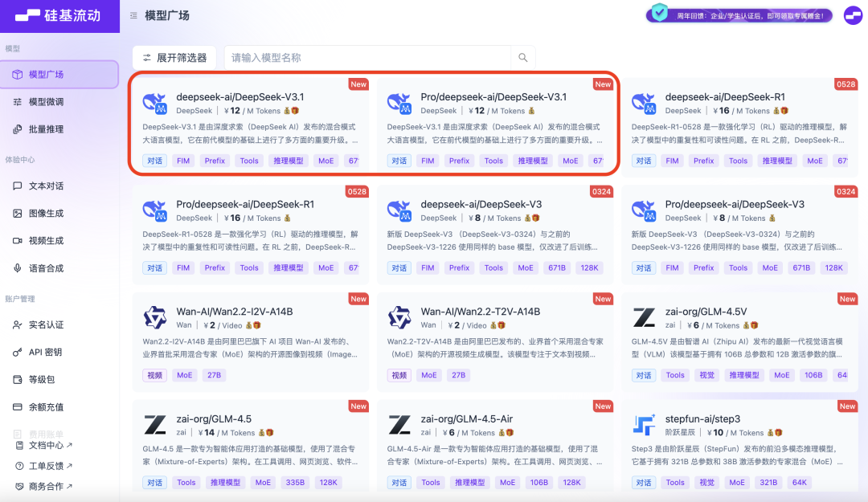Click the user avatar in top-right corner
This screenshot has height=502, width=868.
pyautogui.click(x=853, y=15)
